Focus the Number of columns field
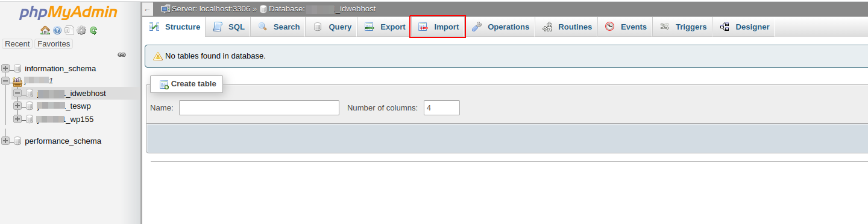Image resolution: width=868 pixels, height=224 pixels. click(x=442, y=108)
